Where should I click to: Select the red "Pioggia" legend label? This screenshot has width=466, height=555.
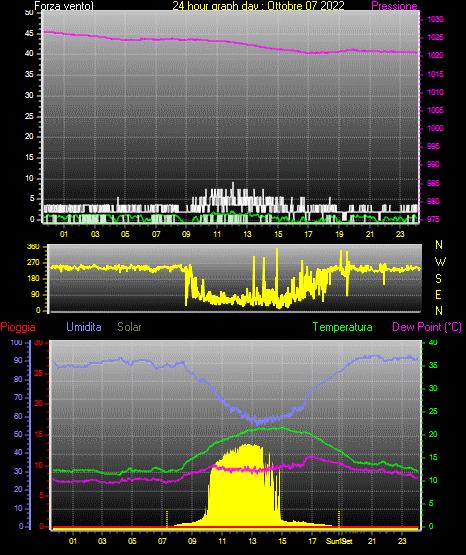18,327
